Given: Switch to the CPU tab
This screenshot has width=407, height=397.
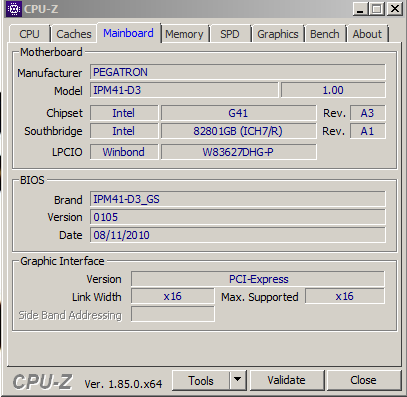Looking at the screenshot, I should (x=30, y=34).
